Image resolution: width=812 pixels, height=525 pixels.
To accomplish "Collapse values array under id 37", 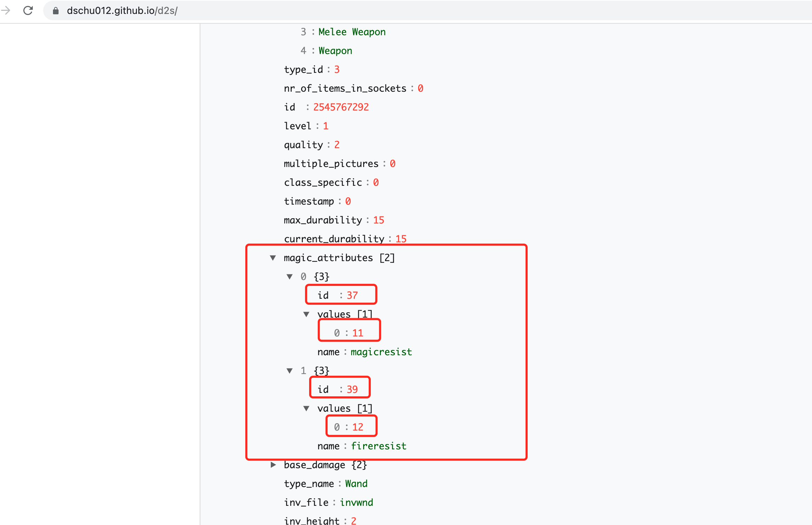I will pyautogui.click(x=306, y=314).
